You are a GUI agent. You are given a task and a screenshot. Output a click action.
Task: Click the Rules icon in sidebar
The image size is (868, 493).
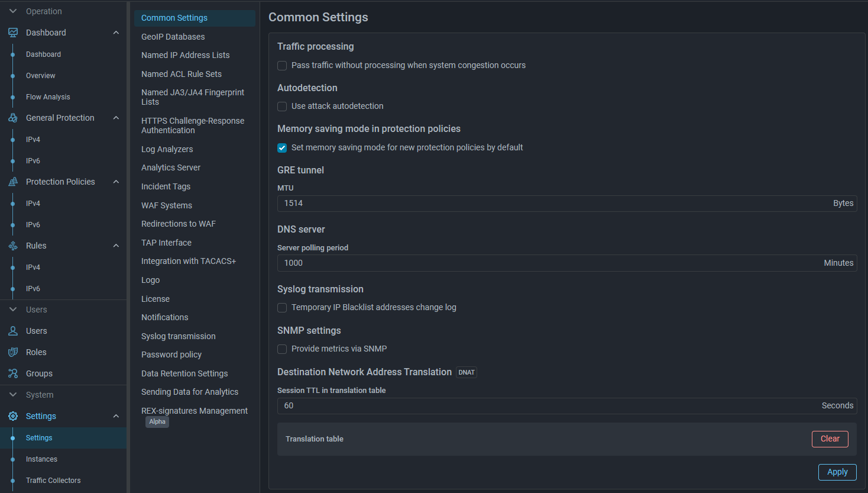tap(13, 246)
